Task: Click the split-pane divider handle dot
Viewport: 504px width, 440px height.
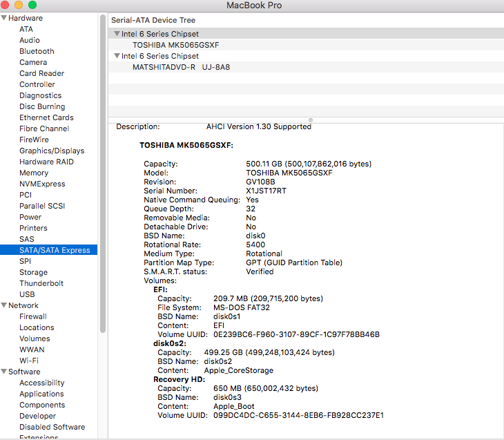Action: (311, 120)
